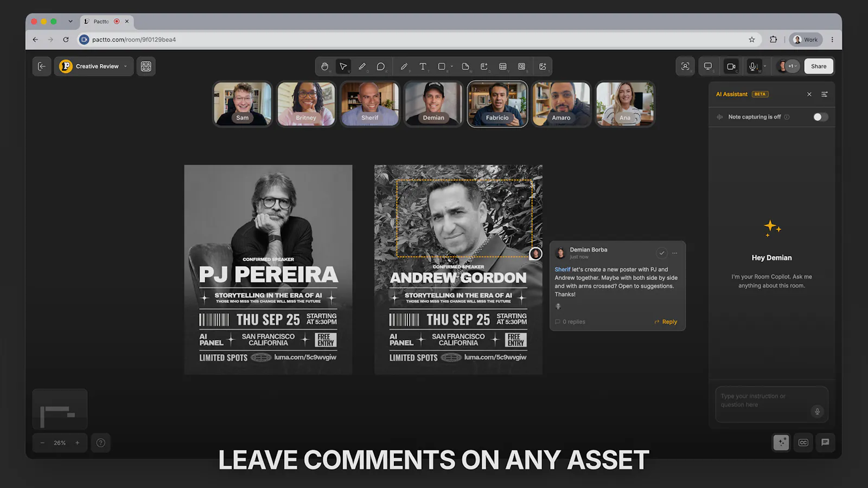Go back in browser
Screen dimensions: 868x488
click(35, 40)
